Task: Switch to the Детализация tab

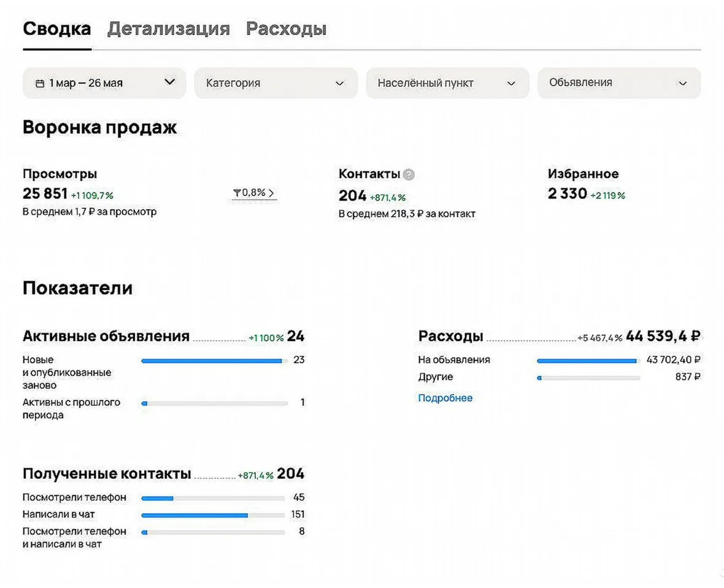Action: click(x=169, y=29)
